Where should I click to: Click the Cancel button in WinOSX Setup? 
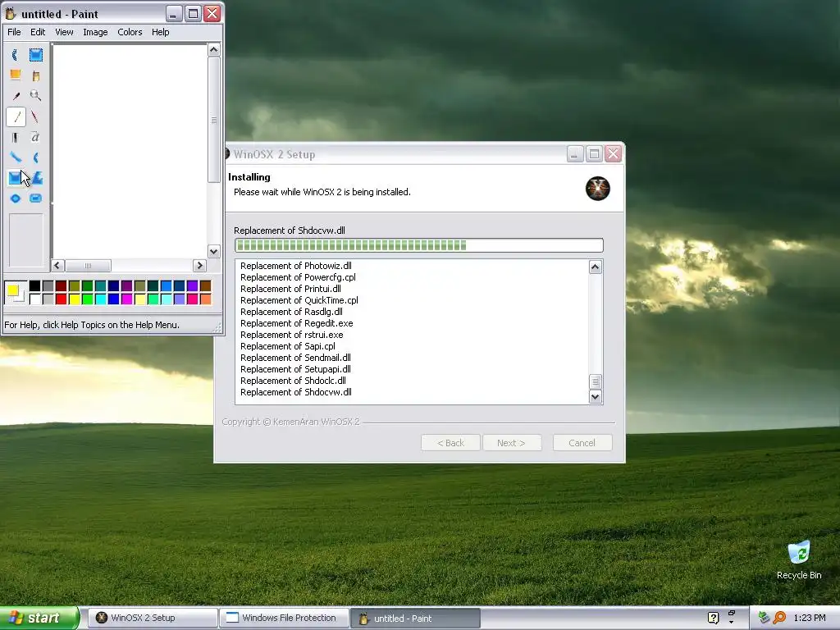click(x=582, y=443)
